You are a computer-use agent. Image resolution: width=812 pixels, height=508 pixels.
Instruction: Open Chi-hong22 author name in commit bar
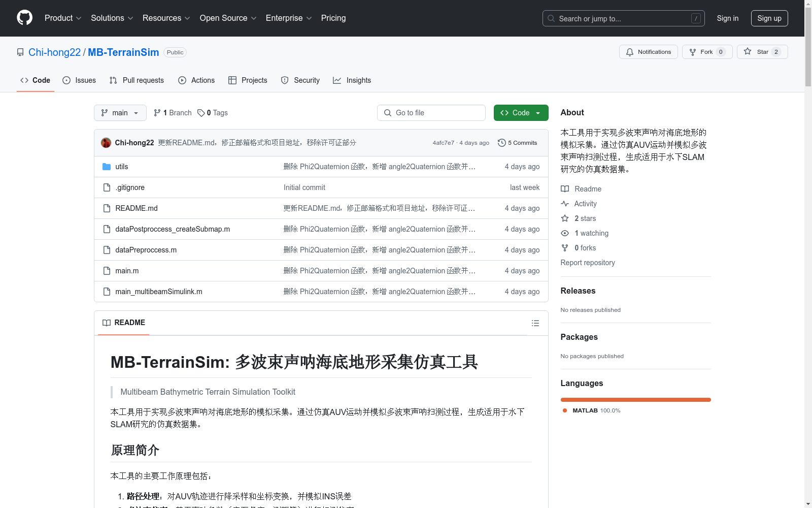(134, 143)
